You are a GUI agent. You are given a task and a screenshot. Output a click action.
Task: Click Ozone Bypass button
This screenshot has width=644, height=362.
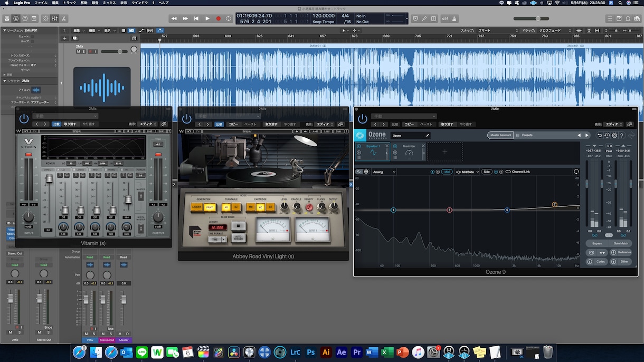coord(597,243)
